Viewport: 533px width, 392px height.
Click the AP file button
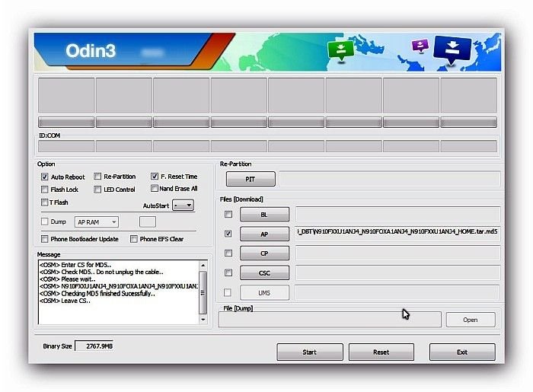[264, 234]
